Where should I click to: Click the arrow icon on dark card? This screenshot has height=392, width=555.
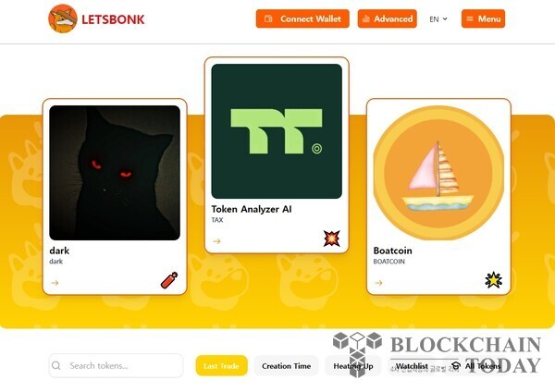click(55, 283)
